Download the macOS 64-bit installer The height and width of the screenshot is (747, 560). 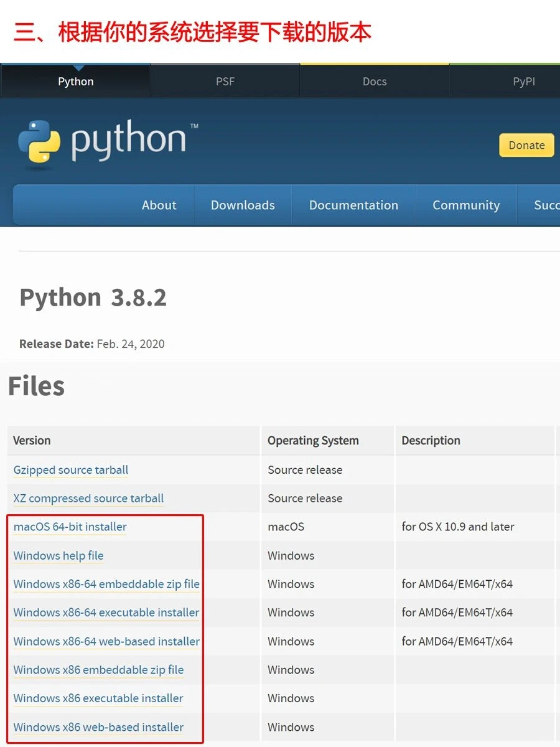pos(69,527)
